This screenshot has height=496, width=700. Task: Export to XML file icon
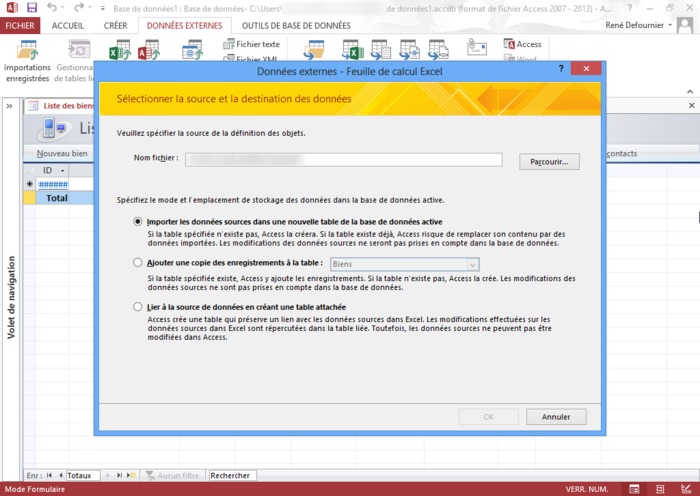409,50
